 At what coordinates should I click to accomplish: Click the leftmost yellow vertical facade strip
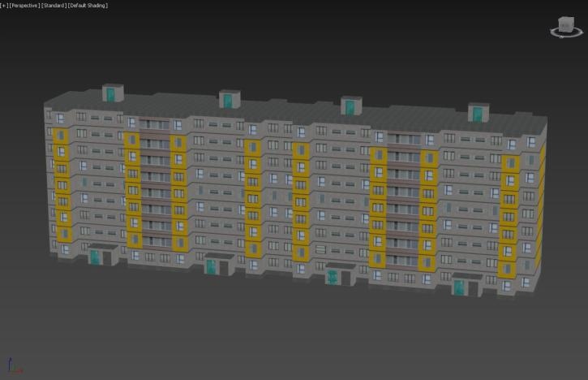click(62, 185)
